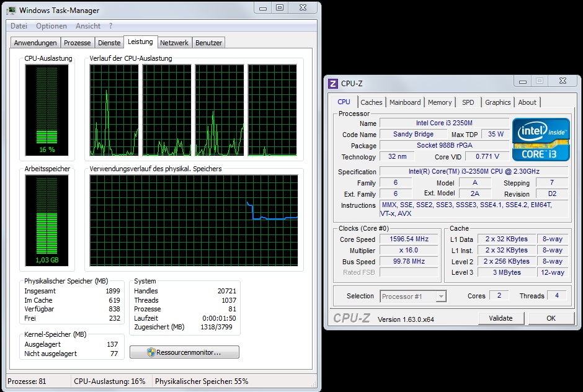The image size is (583, 392).
Task: Click the Level 3 cache value 3 MBytes
Action: click(507, 273)
